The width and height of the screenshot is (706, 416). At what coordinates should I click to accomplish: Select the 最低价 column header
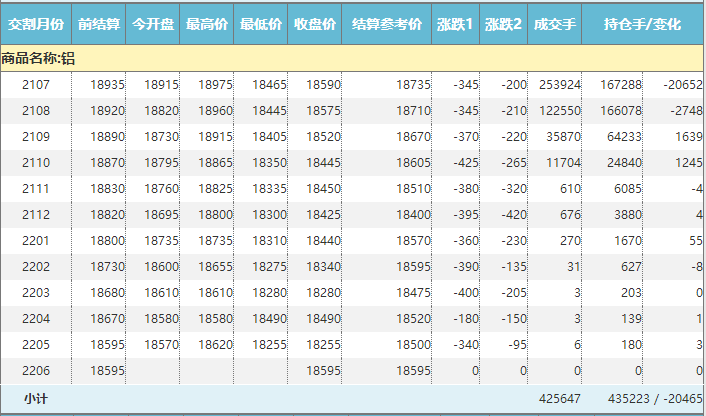tap(261, 23)
